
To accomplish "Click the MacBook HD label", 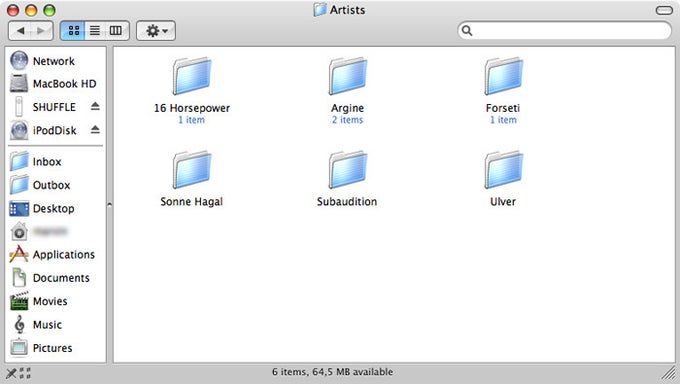I will 65,84.
